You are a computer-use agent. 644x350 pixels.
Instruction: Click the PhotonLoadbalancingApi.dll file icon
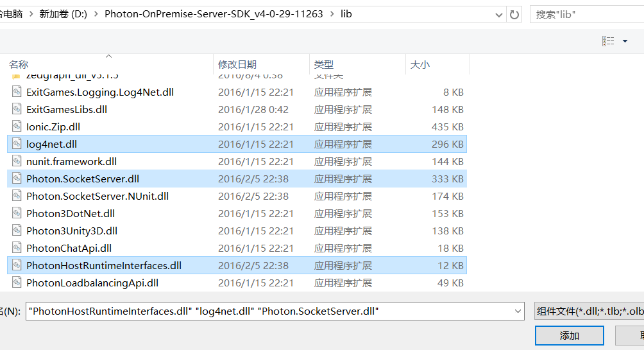17,283
